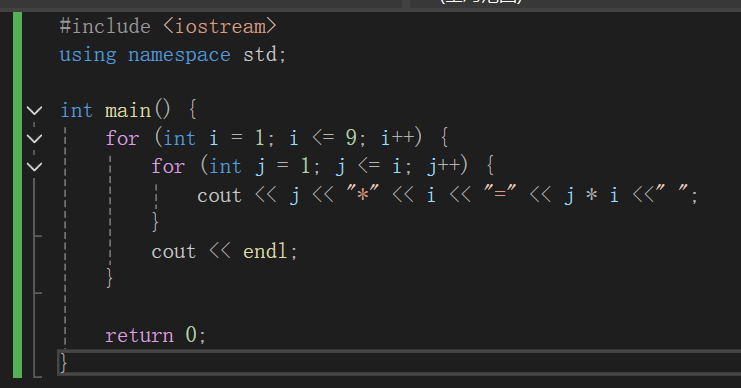Click the closing brace of inner loop
The image size is (741, 388).
click(x=155, y=222)
